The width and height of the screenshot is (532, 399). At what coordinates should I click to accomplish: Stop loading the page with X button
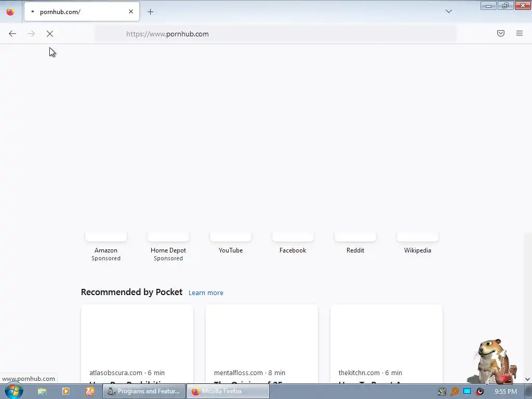click(50, 34)
